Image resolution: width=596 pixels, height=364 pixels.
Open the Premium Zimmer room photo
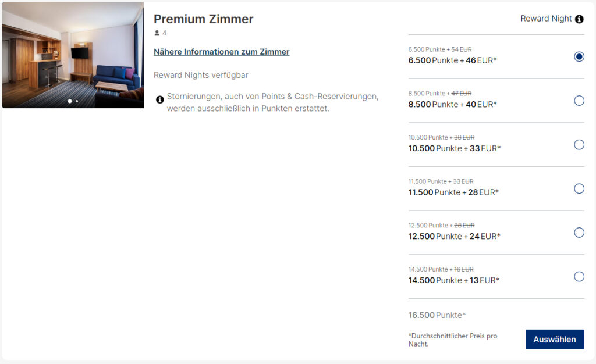coord(73,55)
